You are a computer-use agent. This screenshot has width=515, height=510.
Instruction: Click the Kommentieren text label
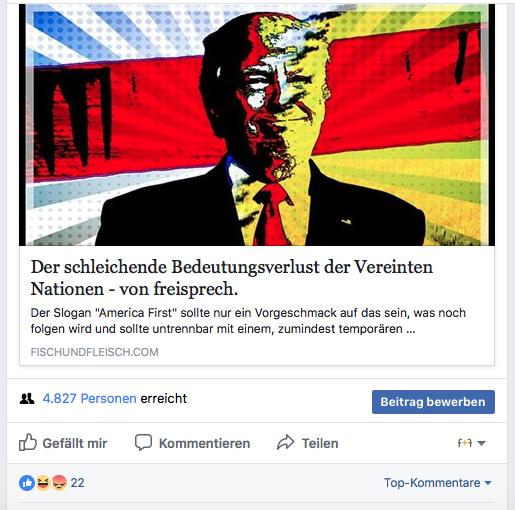[204, 443]
